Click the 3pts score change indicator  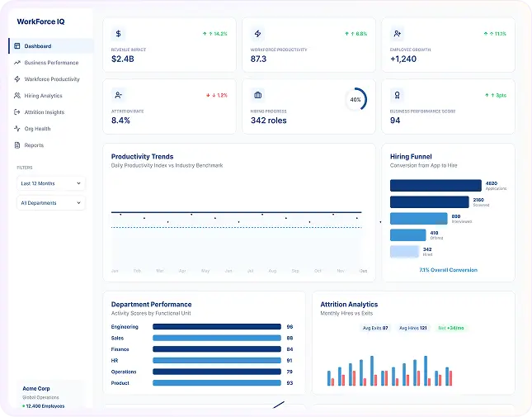coord(496,96)
